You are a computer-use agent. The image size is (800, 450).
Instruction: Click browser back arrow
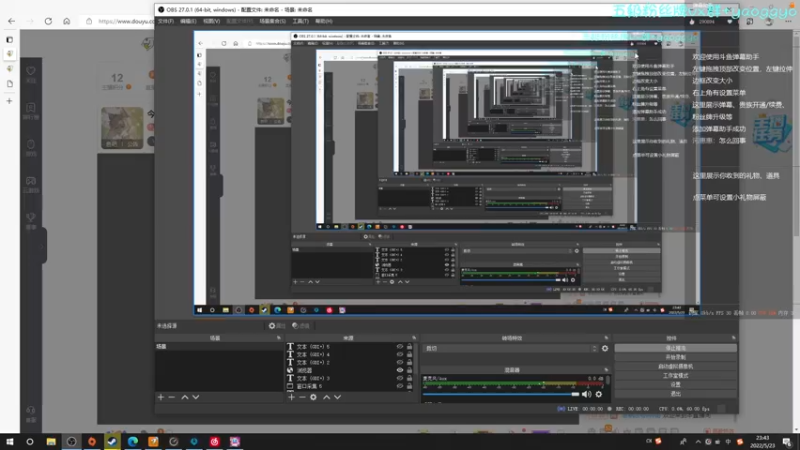[x=12, y=21]
